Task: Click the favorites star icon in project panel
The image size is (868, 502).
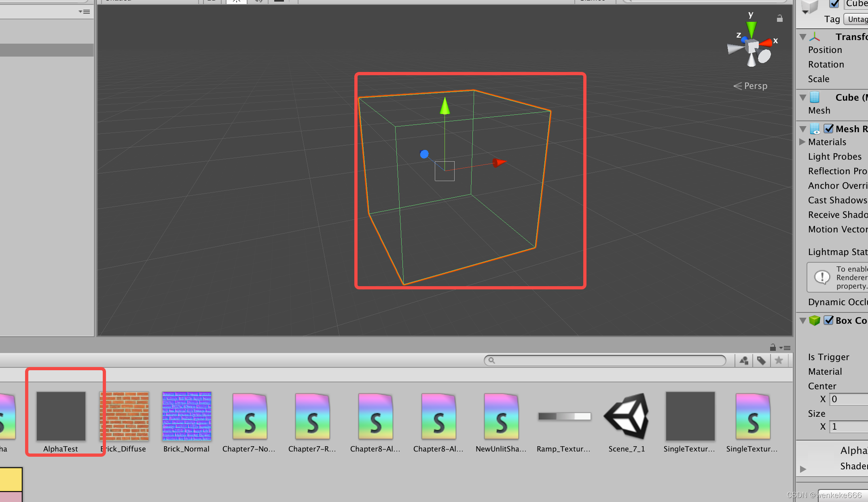Action: point(779,361)
